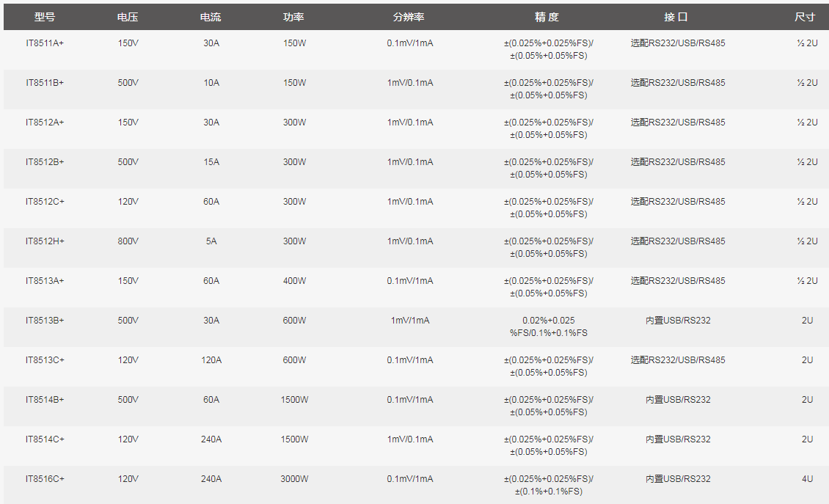Open the IT8512B+ model link

tap(45, 162)
